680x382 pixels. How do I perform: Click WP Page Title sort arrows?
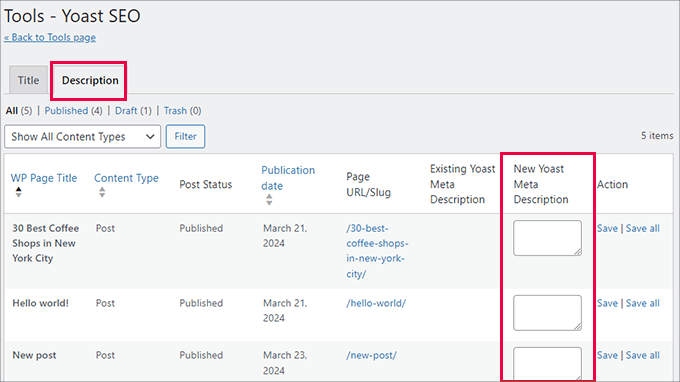click(x=18, y=192)
